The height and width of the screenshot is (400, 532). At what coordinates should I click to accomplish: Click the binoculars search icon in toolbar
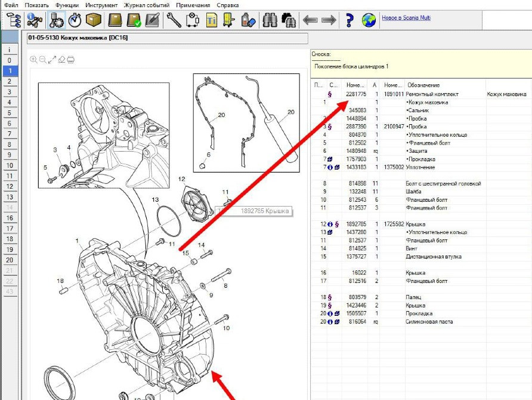tap(270, 20)
